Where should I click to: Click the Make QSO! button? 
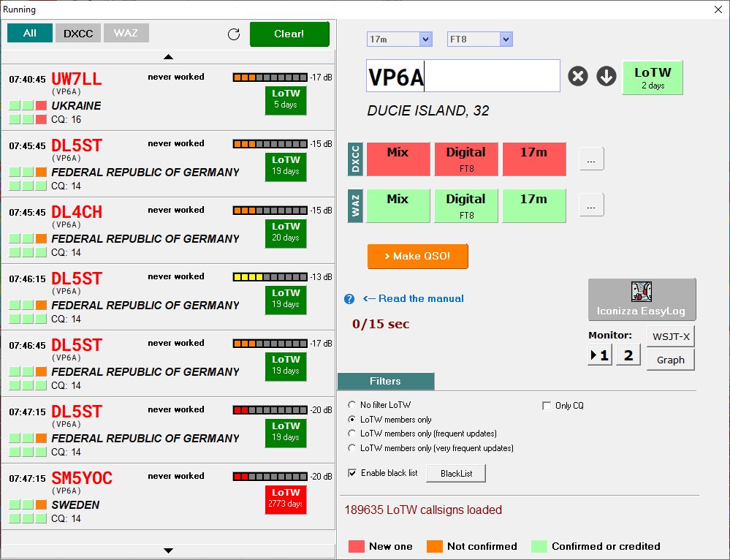417,256
